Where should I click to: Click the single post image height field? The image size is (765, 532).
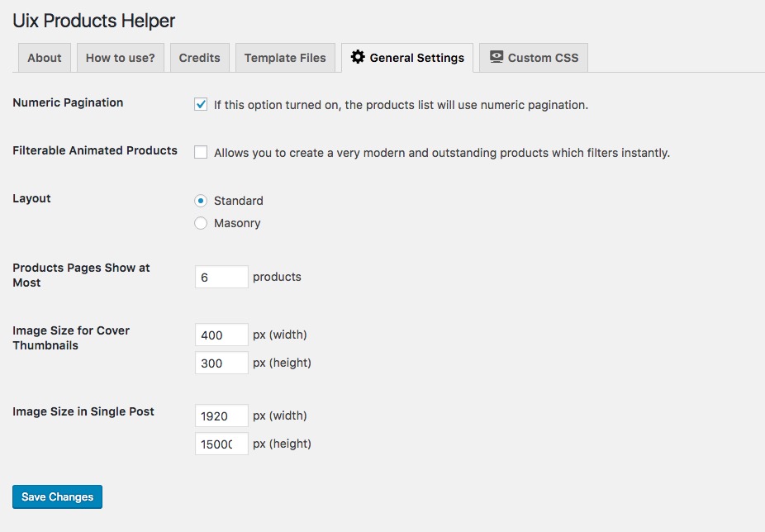tap(221, 444)
